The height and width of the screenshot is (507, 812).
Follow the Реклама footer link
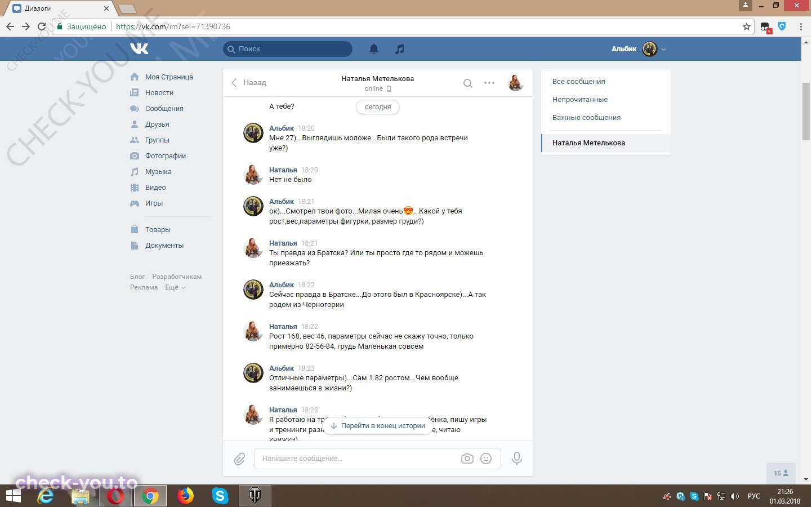click(144, 287)
